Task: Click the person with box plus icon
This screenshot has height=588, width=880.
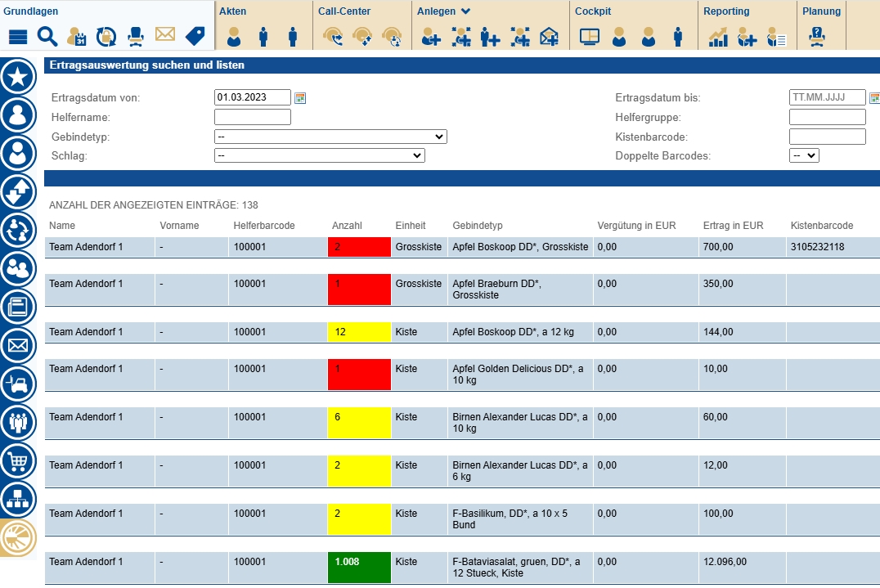Action: pos(747,37)
